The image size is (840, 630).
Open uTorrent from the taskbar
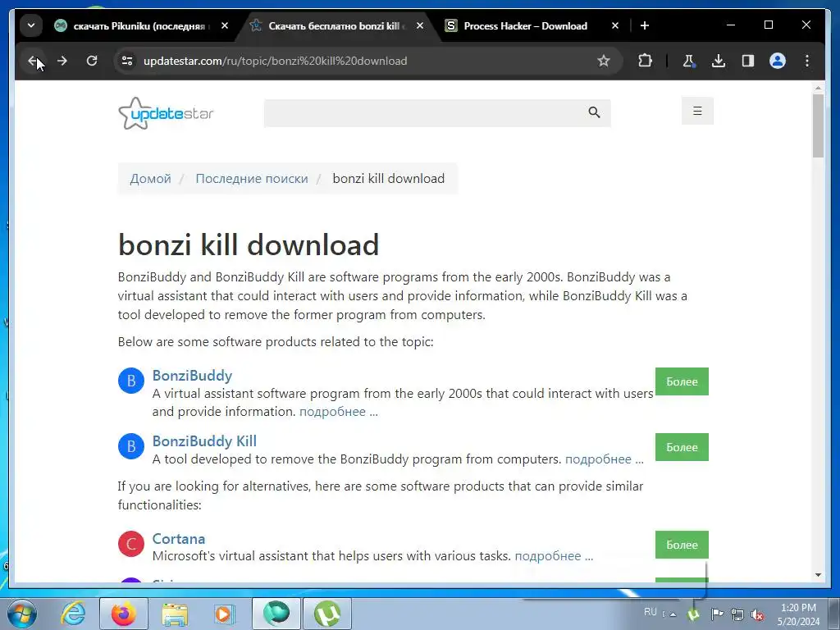coord(327,614)
